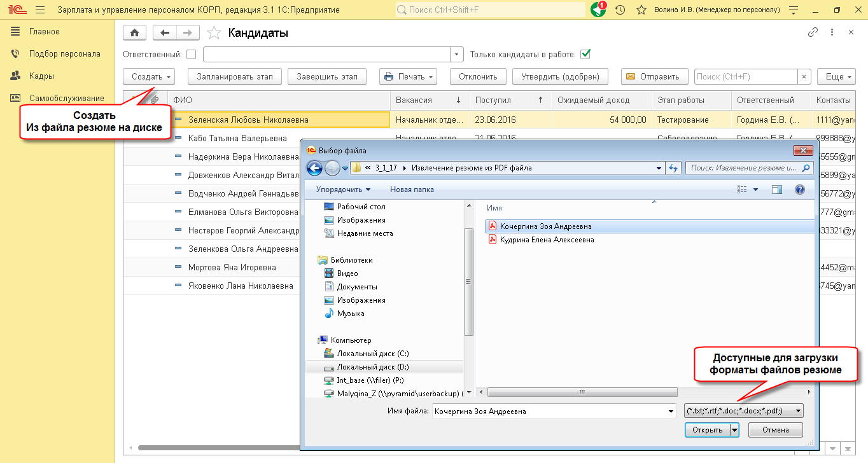Select file Кудрина Елена Алексеевна
This screenshot has height=463, width=868.
pyautogui.click(x=547, y=240)
